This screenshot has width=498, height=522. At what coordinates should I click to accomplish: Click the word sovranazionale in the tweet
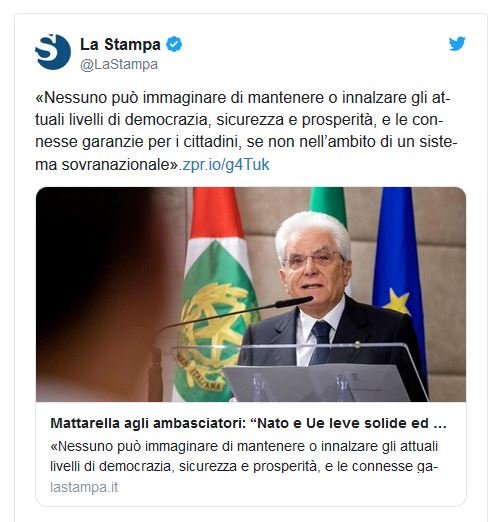(120, 165)
